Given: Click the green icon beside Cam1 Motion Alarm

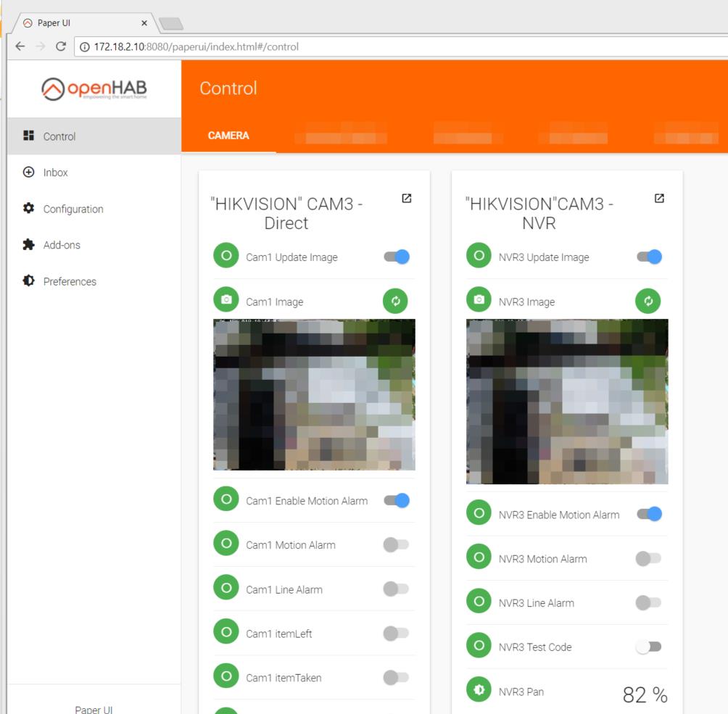Looking at the screenshot, I should (x=226, y=544).
